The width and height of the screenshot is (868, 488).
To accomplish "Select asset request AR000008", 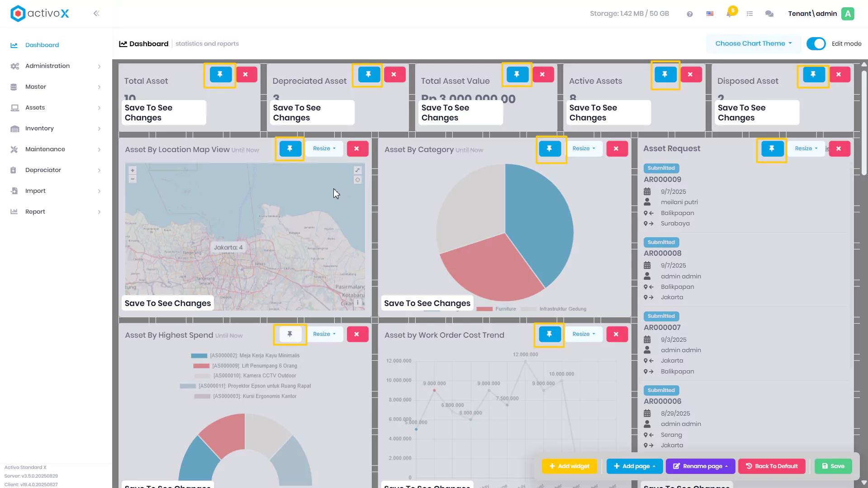I will coord(663,254).
